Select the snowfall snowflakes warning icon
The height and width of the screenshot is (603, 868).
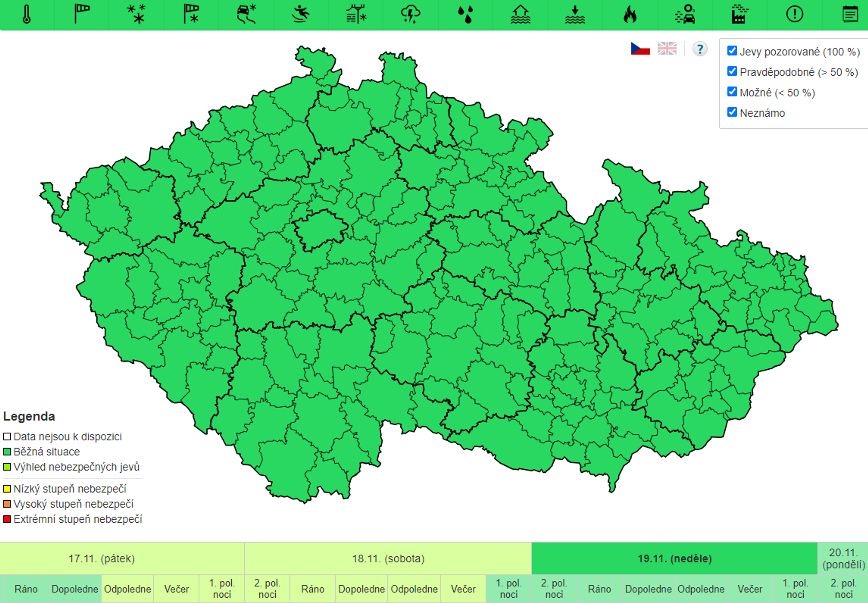[x=137, y=14]
